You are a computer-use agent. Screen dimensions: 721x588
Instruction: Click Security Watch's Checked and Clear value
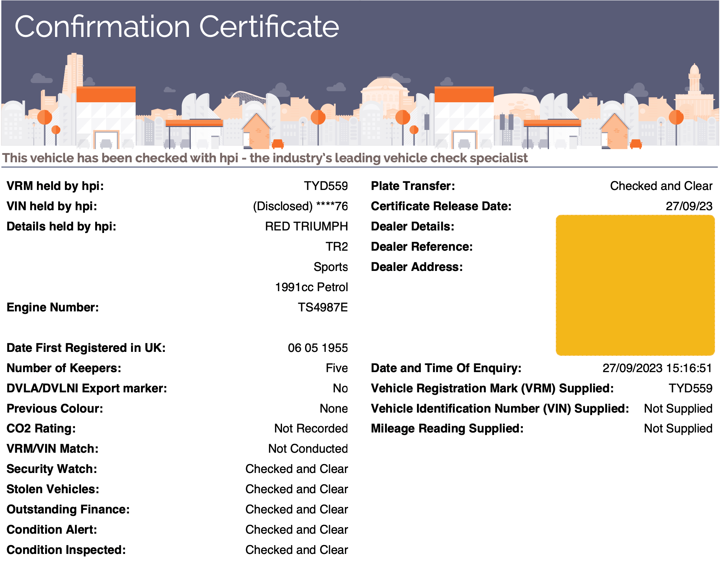(x=297, y=469)
